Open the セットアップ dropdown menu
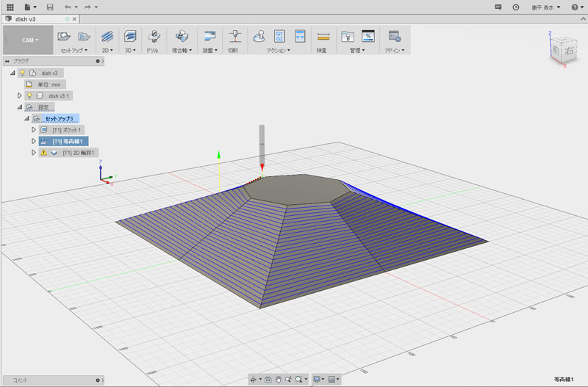This screenshot has height=387, width=588. pos(74,50)
